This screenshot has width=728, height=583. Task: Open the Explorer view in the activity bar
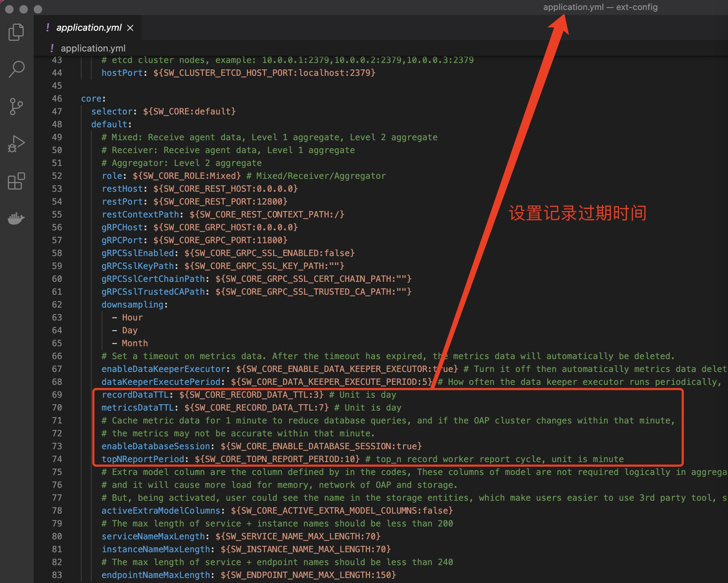click(16, 32)
